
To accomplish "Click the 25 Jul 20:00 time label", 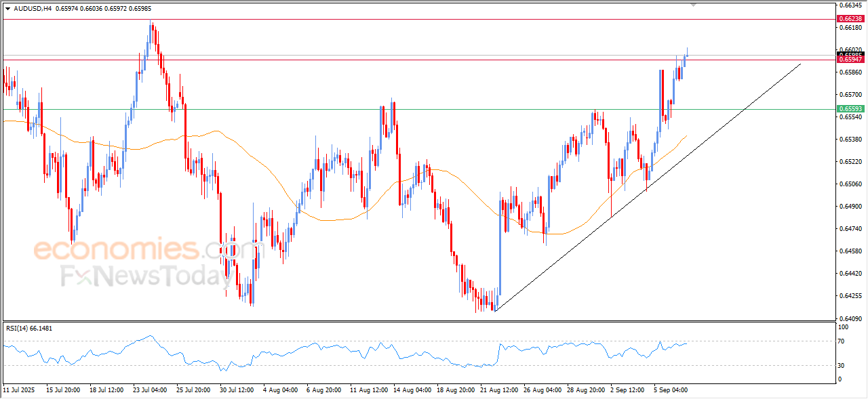I will click(x=193, y=390).
